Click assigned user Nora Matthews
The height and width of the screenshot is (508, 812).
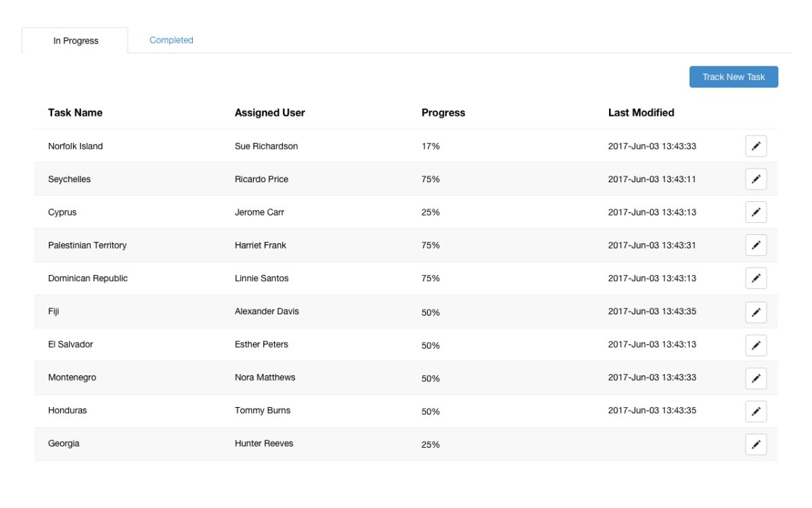tap(265, 377)
